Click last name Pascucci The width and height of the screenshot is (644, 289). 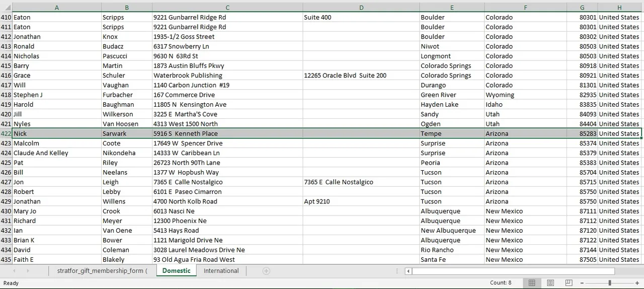click(x=127, y=56)
